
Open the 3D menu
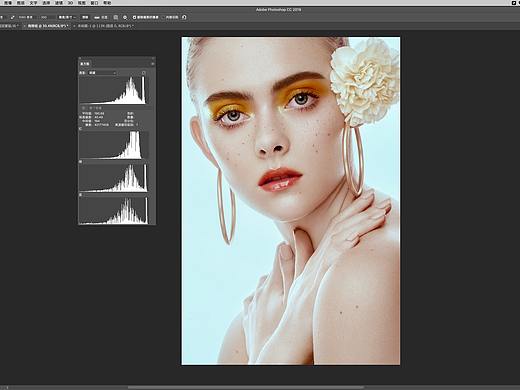tap(70, 3)
